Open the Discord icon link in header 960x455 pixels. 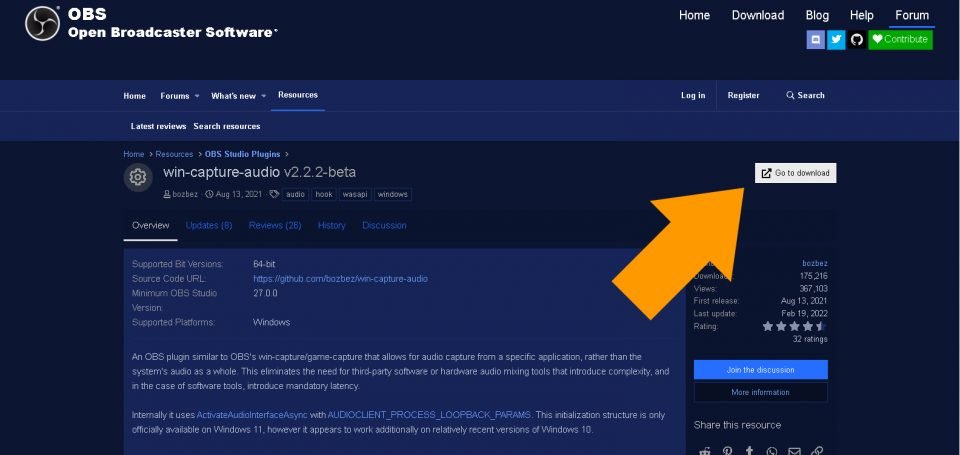click(816, 40)
